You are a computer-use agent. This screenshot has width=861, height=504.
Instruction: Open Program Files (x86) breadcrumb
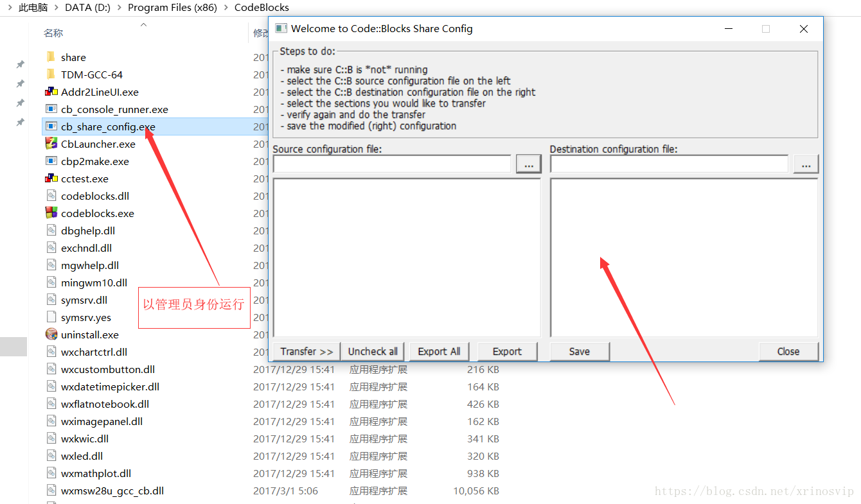173,8
